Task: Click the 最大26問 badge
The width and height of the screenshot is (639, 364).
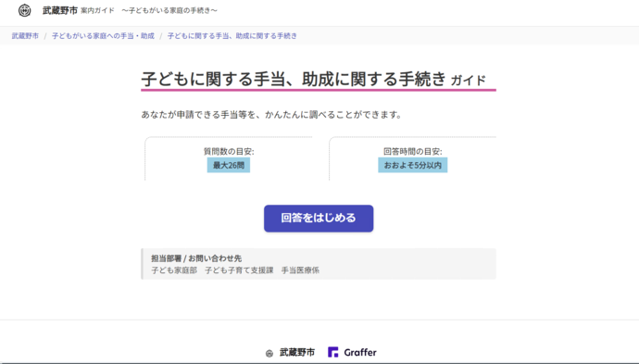Action: [229, 165]
